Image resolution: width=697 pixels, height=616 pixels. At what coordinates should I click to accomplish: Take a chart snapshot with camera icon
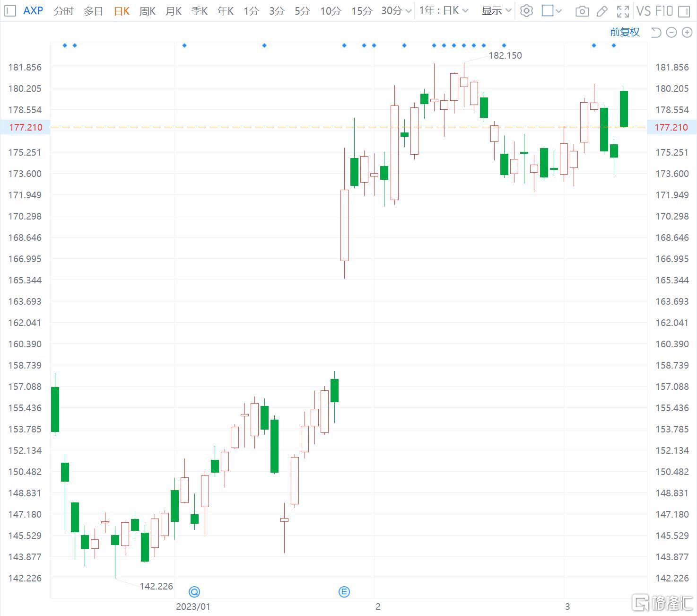[582, 11]
